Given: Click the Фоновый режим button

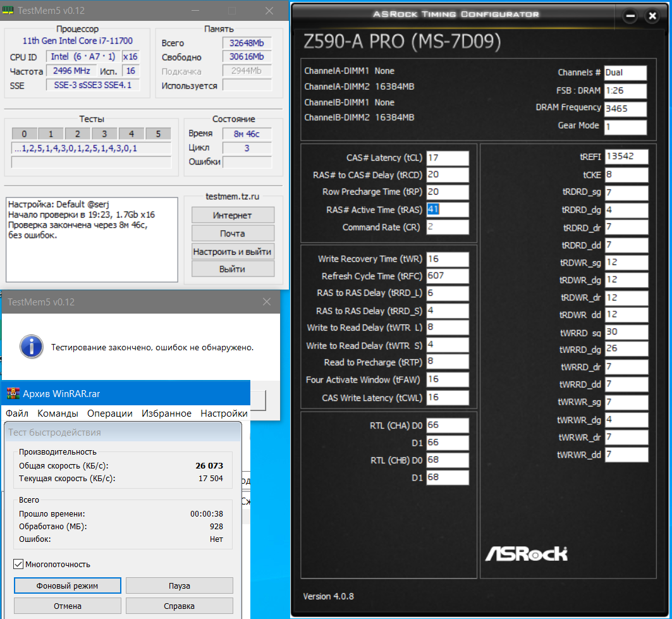Looking at the screenshot, I should coord(67,585).
